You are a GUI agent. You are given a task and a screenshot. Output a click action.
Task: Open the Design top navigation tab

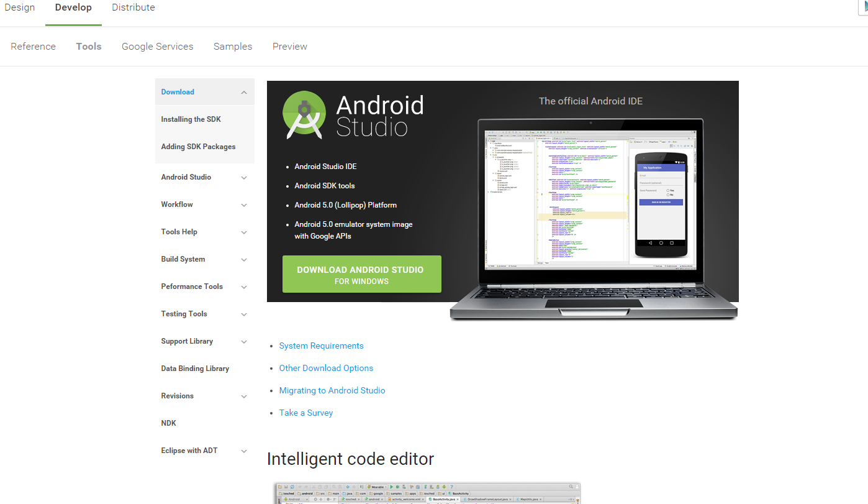tap(19, 7)
